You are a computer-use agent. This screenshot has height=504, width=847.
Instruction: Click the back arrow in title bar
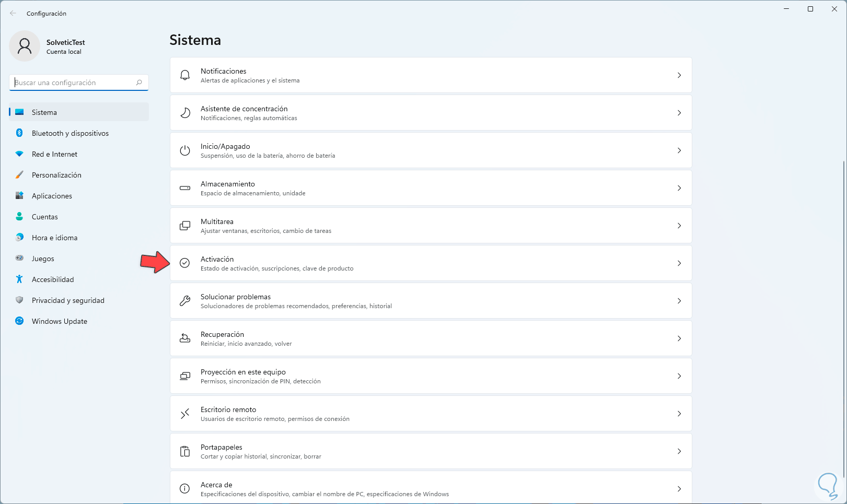[x=13, y=14]
